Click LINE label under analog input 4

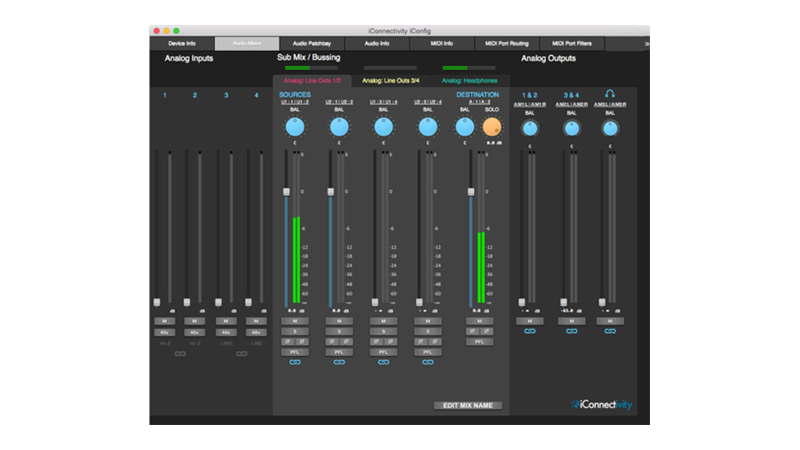(256, 343)
